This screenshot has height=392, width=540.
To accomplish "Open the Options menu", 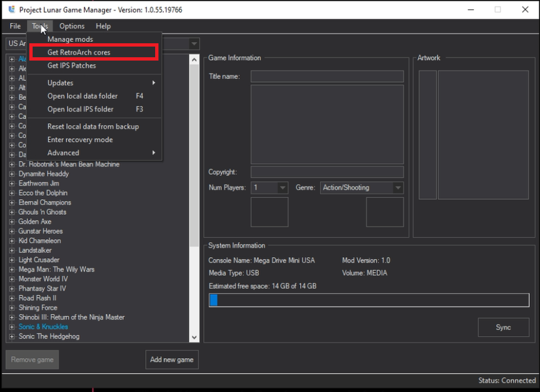I will pyautogui.click(x=72, y=26).
